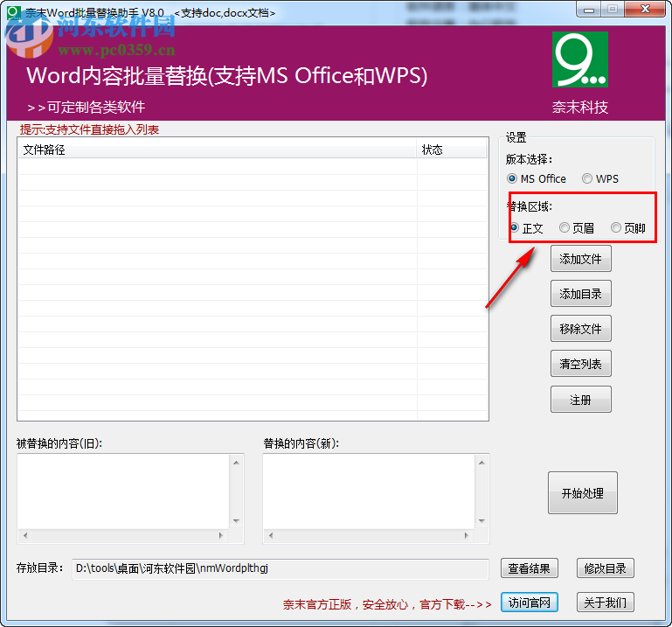Click 移除文件 to remove a file
672x627 pixels.
[x=581, y=329]
